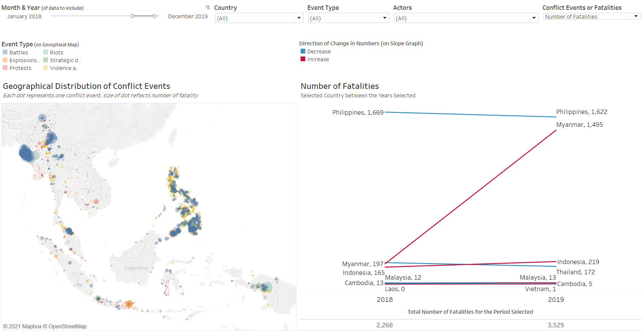Click the Indonesia label on the map
644x331 pixels.
pos(136,268)
